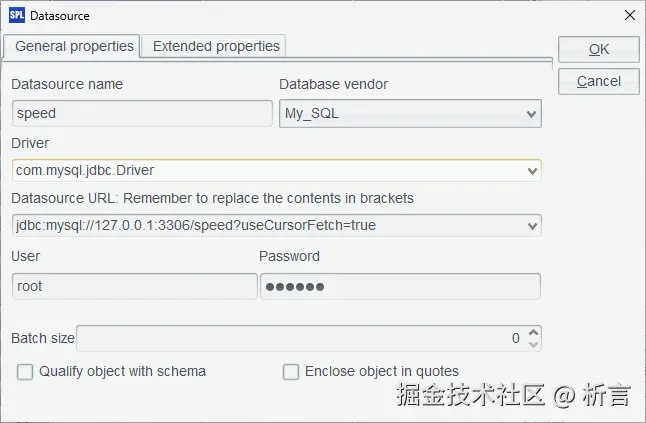Switch to General properties tab
Viewport: 646px width, 423px height.
point(74,46)
